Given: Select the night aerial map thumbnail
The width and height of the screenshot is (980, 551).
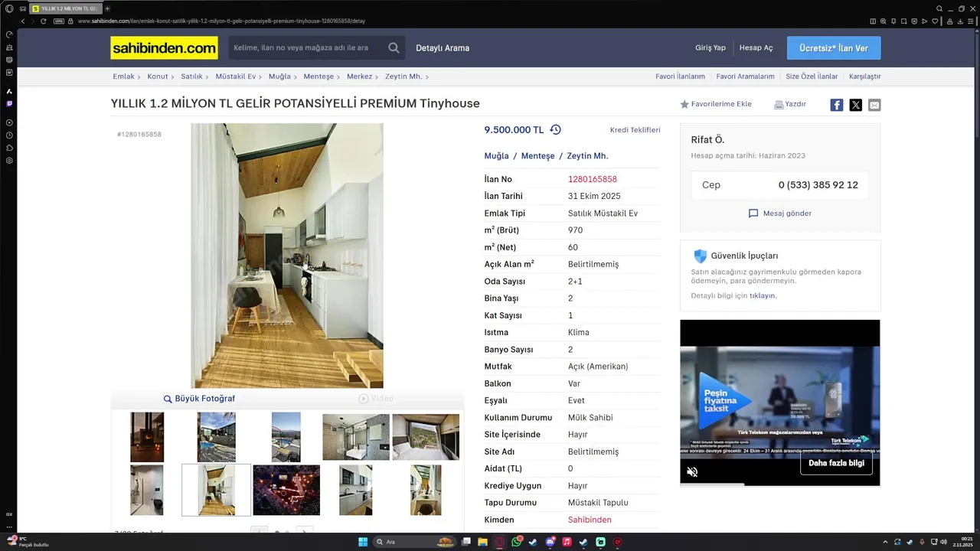Looking at the screenshot, I should click(286, 490).
